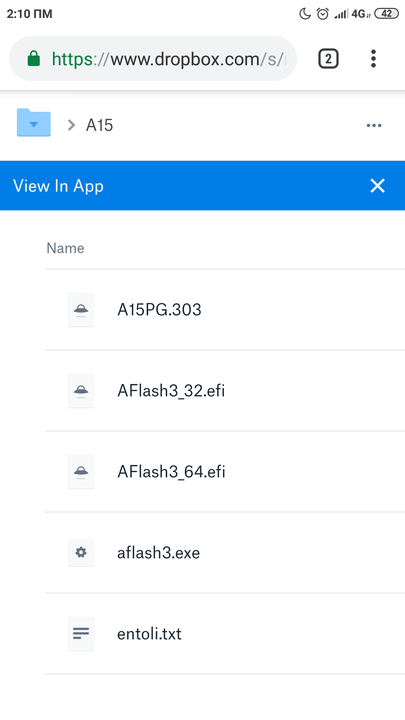Viewport: 405px width, 720px height.
Task: Click the Name column header
Action: coord(65,248)
